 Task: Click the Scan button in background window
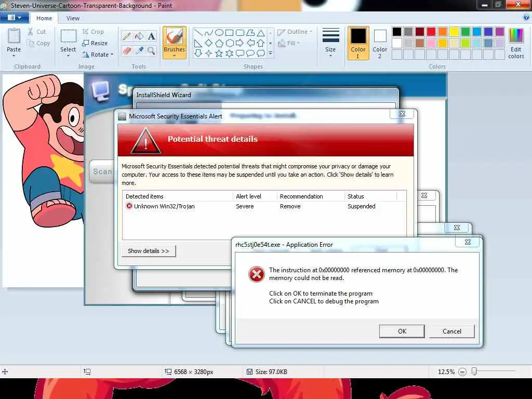pyautogui.click(x=101, y=171)
